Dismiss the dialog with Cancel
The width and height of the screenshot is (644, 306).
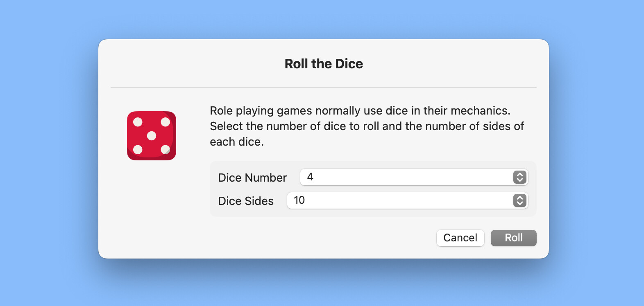point(460,238)
